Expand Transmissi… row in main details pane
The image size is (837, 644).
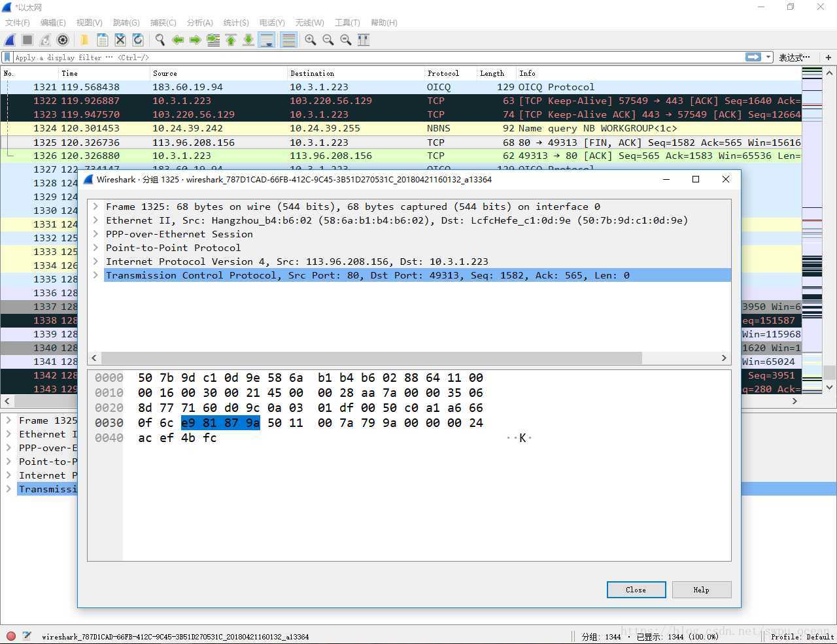pos(9,489)
